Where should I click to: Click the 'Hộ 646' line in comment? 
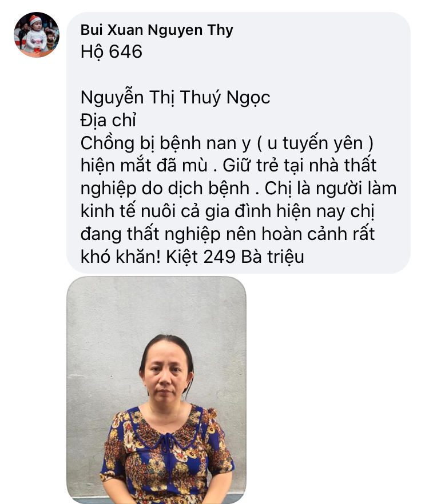click(112, 51)
